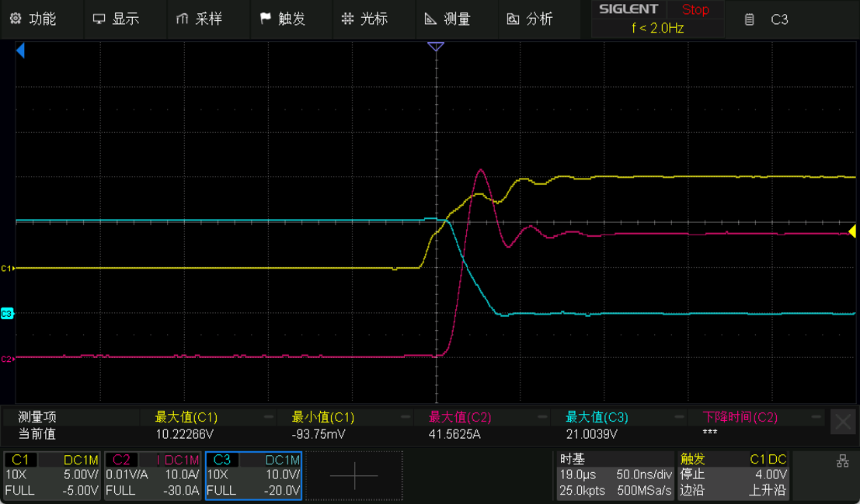Image resolution: width=860 pixels, height=504 pixels.
Task: Click the 上升沿 rising-edge slope label
Action: tap(768, 490)
